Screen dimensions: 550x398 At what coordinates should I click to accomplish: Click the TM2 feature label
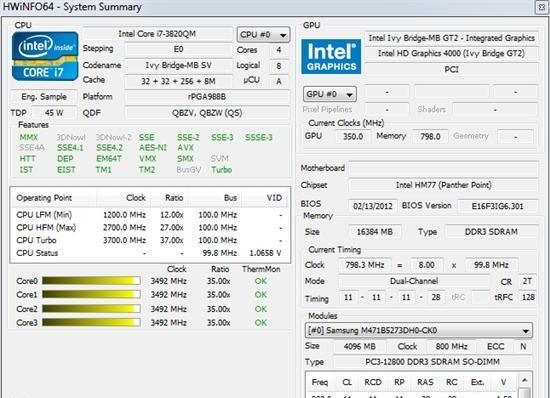(147, 170)
